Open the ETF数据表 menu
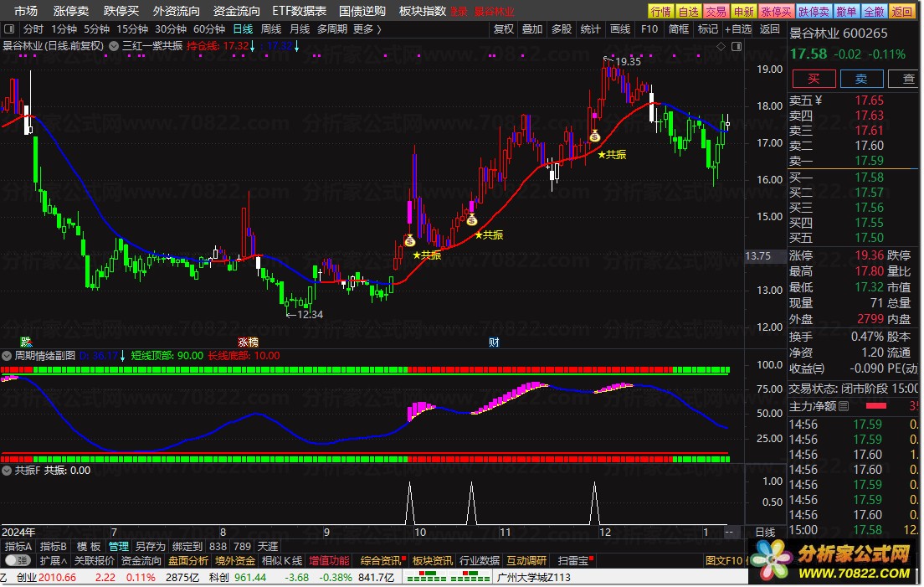 [300, 11]
